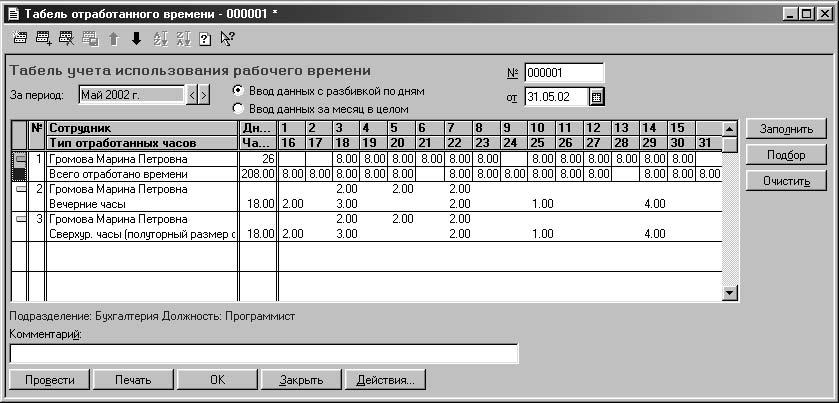Move row up with the up arrow icon
Screen dimensions: 839x403
coord(113,39)
